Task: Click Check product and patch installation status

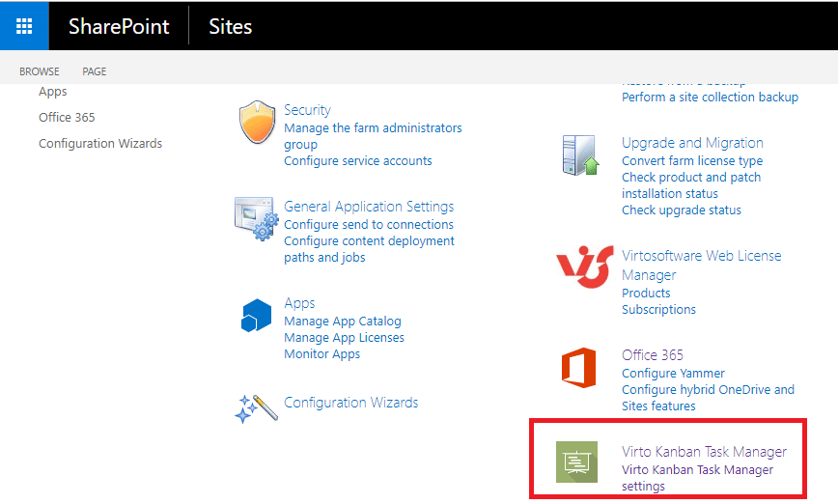Action: coord(691,185)
